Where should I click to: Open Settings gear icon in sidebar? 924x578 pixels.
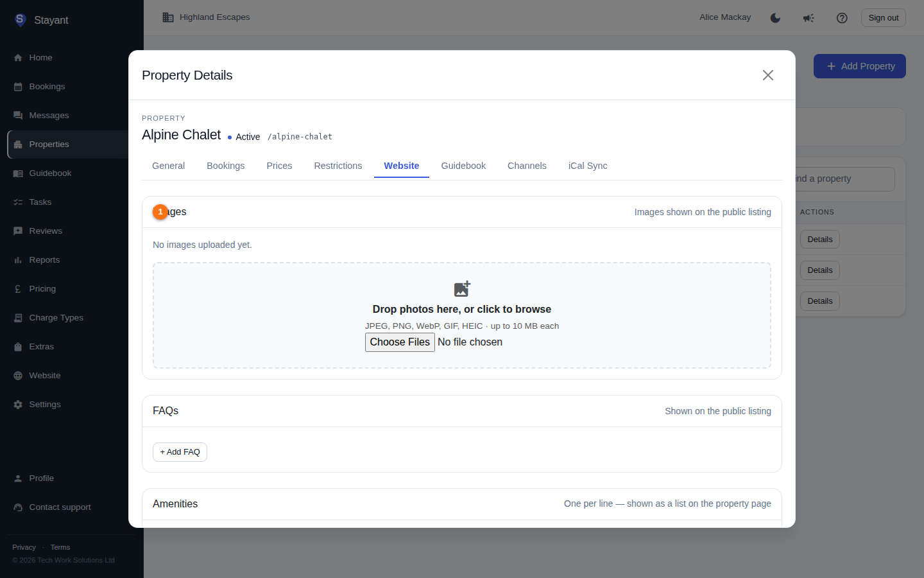[18, 405]
